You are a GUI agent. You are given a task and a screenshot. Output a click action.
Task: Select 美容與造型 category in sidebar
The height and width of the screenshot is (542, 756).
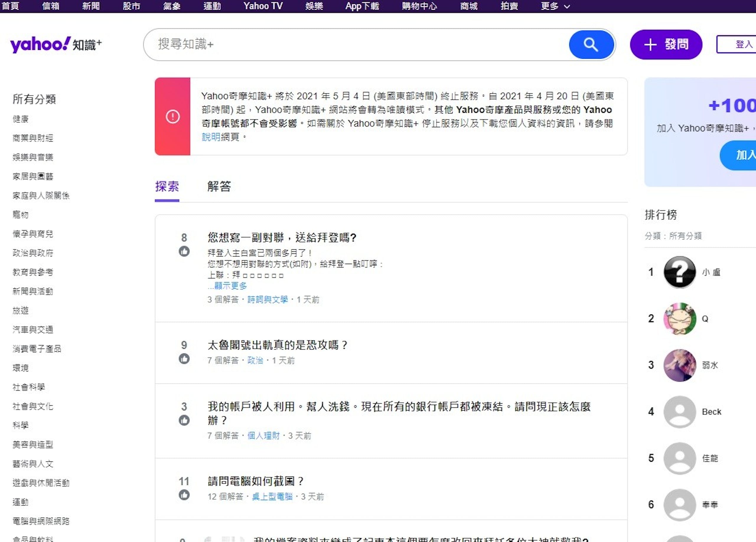point(33,444)
